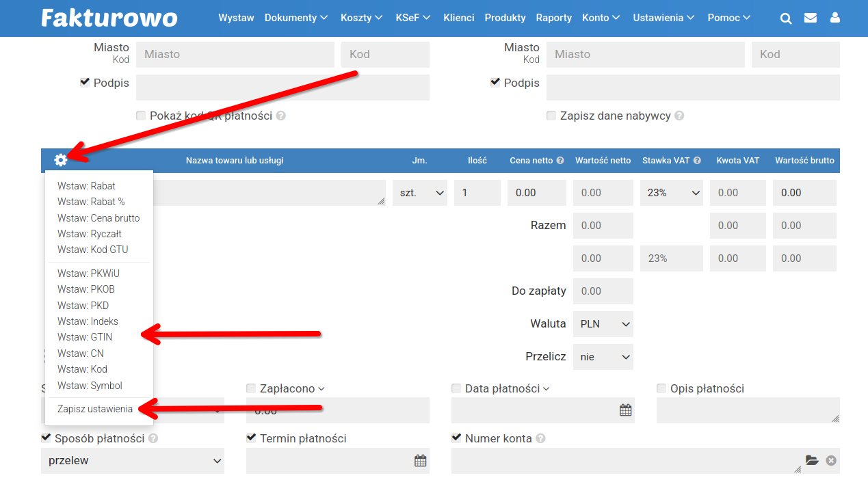Expand the Przelicz dropdown
The width and height of the screenshot is (868, 480).
(603, 356)
